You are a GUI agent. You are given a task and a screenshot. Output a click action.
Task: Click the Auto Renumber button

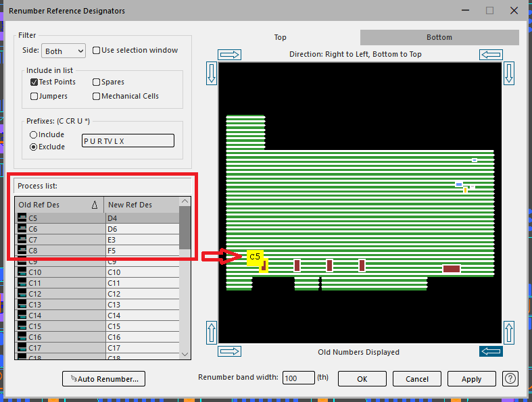tap(103, 379)
